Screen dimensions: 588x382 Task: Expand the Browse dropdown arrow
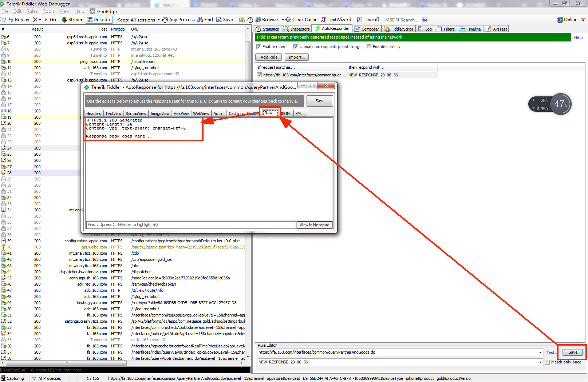tap(283, 20)
